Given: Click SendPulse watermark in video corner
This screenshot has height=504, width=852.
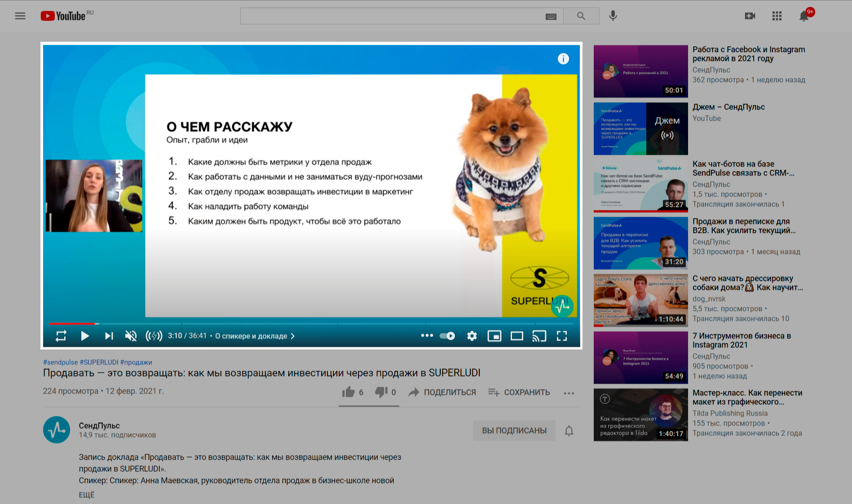Looking at the screenshot, I should coord(562,306).
